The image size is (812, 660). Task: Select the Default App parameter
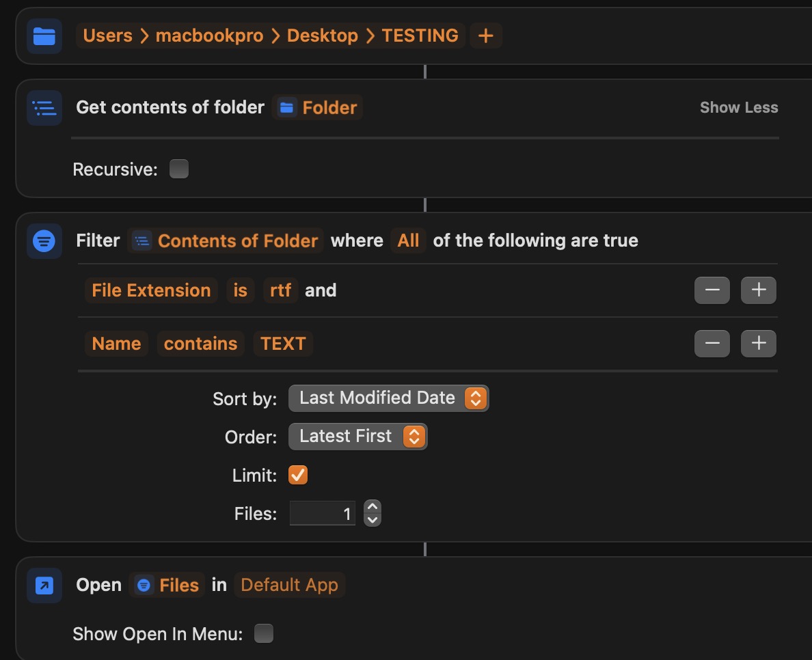click(289, 586)
